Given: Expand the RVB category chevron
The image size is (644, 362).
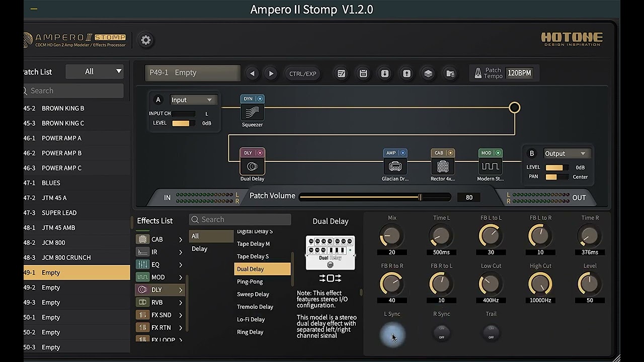Looking at the screenshot, I should [181, 302].
